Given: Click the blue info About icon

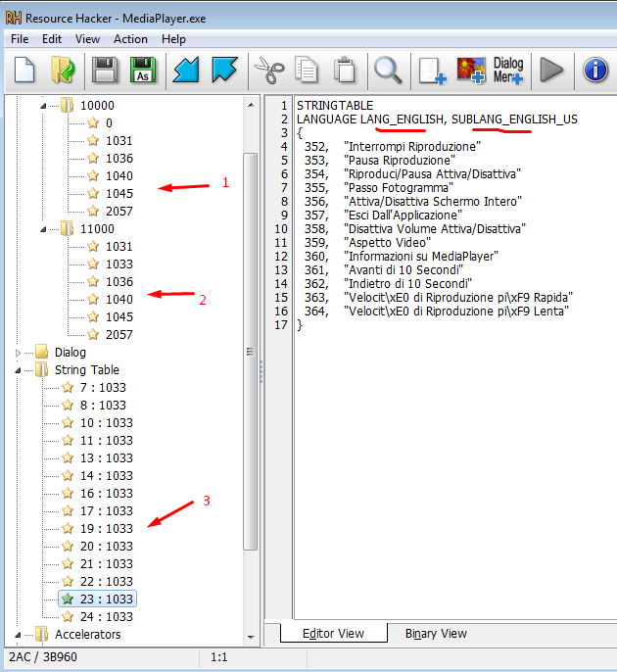Looking at the screenshot, I should click(x=594, y=71).
